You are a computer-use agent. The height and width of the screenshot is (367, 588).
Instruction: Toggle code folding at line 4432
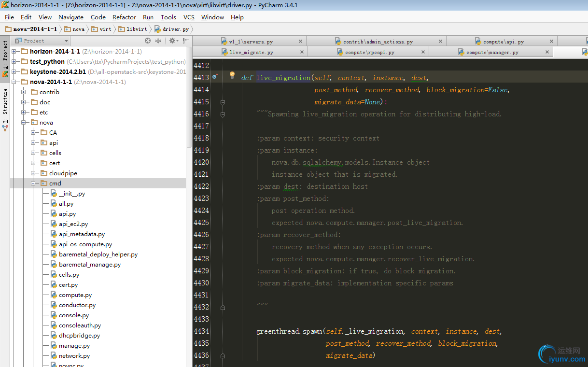coord(223,307)
